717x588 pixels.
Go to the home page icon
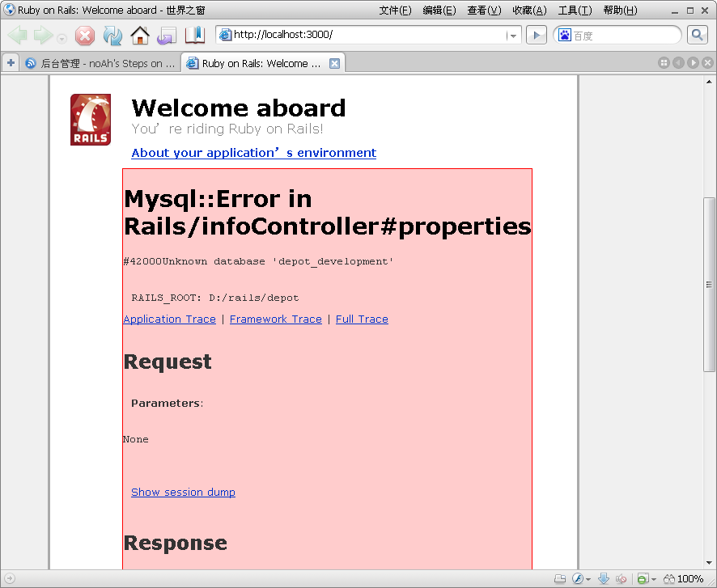140,35
